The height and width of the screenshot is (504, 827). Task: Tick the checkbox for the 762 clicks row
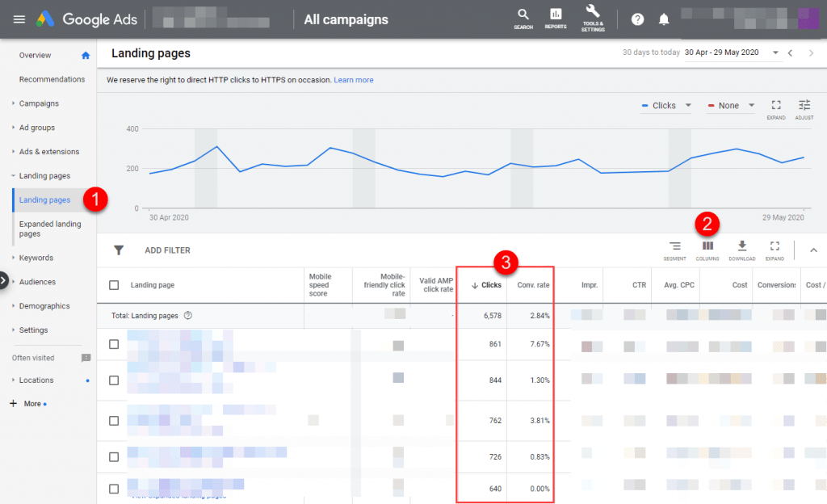(114, 421)
